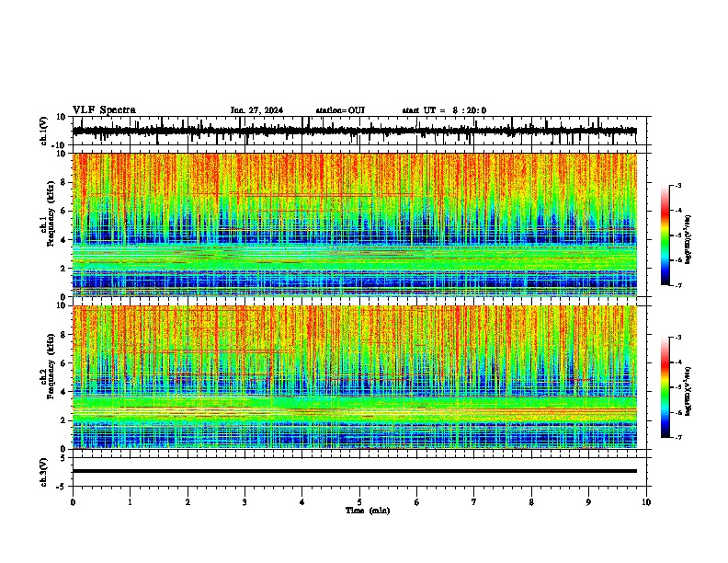Click the '0' tick on the time axis
The width and height of the screenshot is (728, 563).
pos(73,502)
